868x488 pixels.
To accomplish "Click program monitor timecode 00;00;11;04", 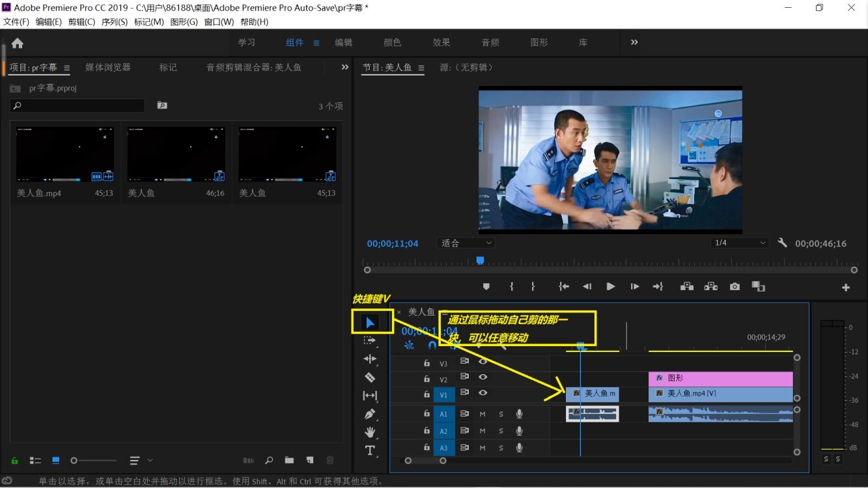I will (x=393, y=243).
